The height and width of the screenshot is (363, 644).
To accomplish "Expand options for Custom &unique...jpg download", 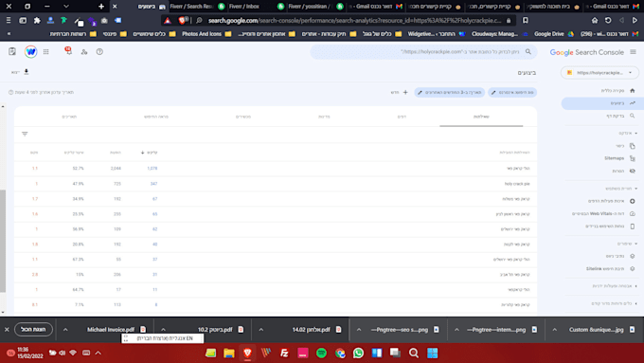I will pyautogui.click(x=554, y=330).
